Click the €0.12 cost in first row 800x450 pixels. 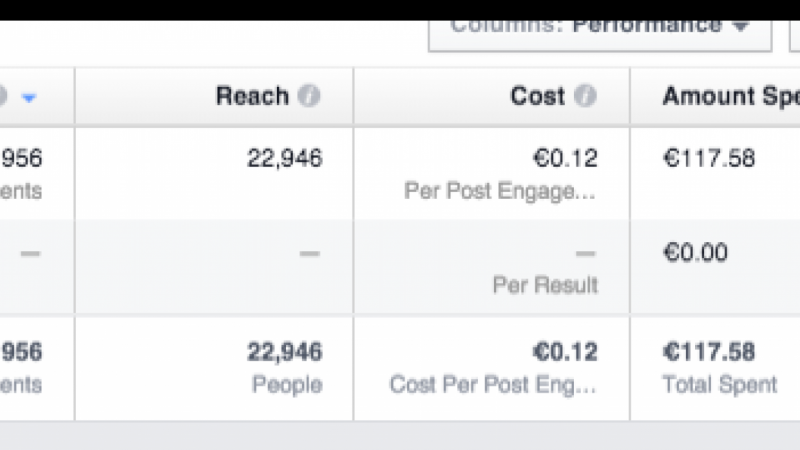(565, 158)
